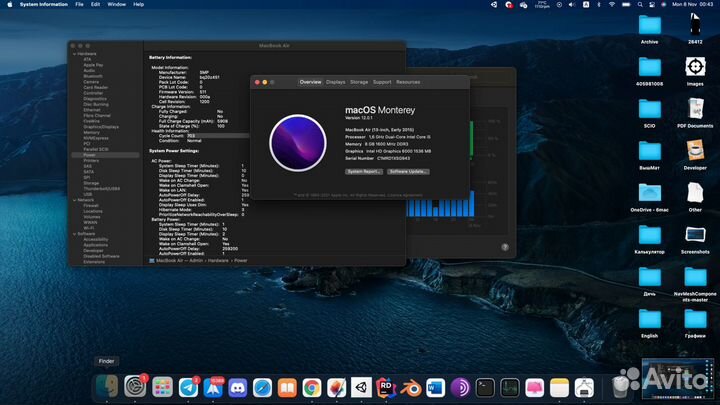Image resolution: width=720 pixels, height=405 pixels.
Task: Open Unity Hub icon in the dock
Action: [361, 388]
